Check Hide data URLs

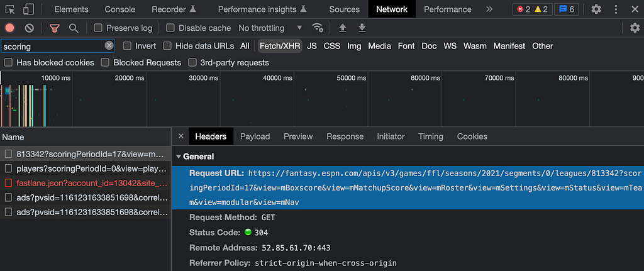tap(167, 45)
